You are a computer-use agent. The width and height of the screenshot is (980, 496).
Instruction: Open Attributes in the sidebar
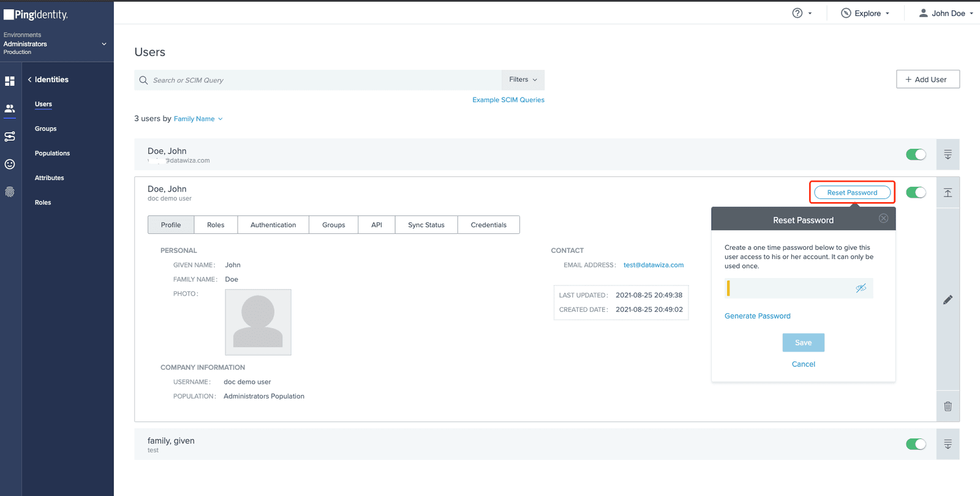[49, 178]
